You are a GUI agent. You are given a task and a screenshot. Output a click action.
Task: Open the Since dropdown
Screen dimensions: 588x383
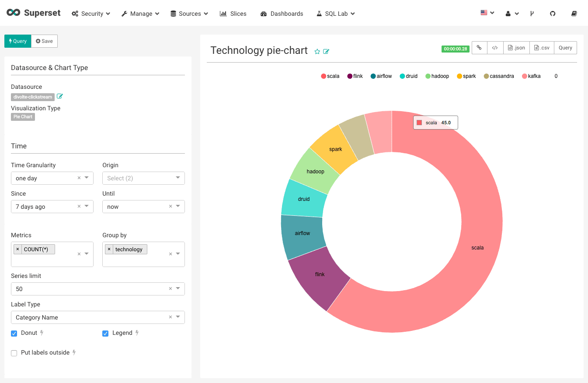tap(86, 206)
